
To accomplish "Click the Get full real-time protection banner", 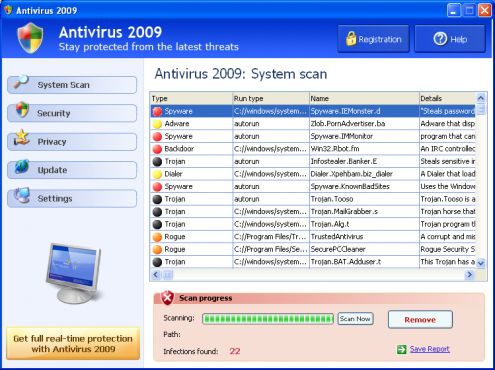I will [x=73, y=344].
